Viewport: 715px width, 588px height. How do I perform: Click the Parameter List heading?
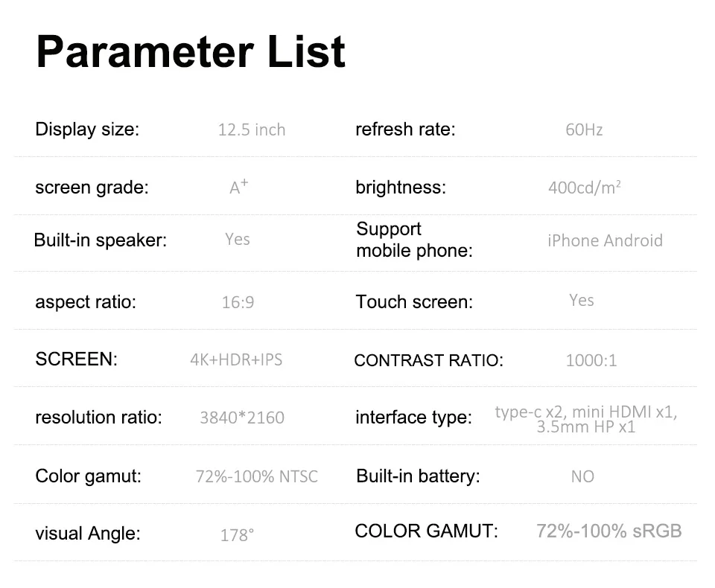coord(191,51)
